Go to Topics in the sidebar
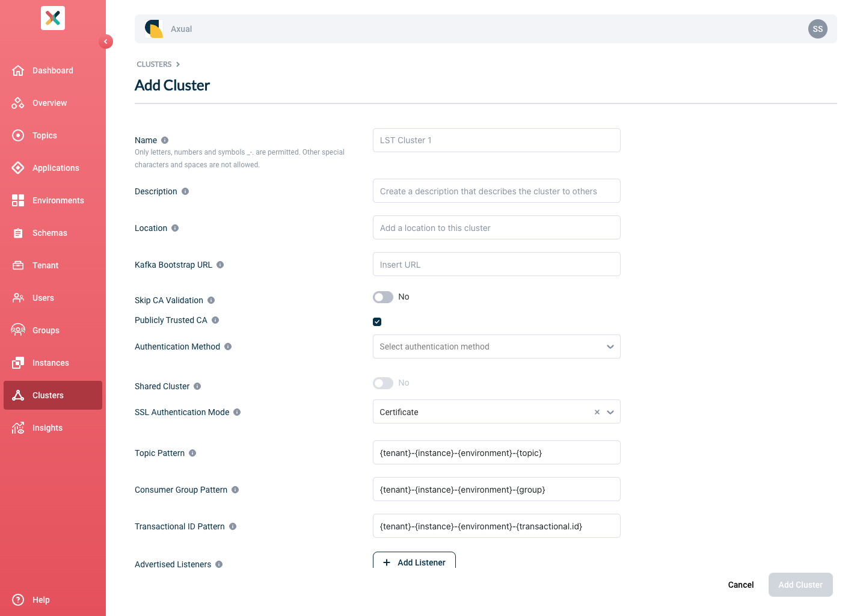 click(x=53, y=135)
